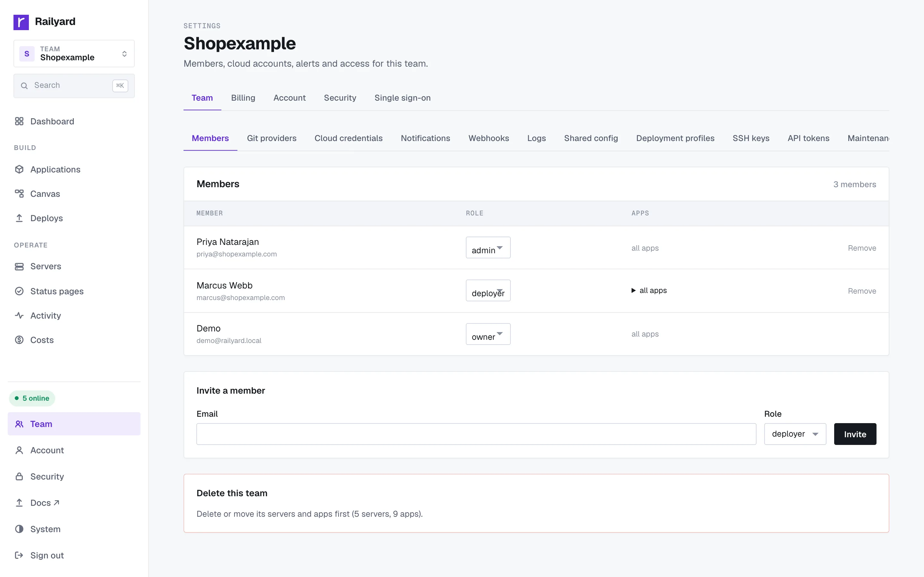Open invite Role deployer dropdown
The height and width of the screenshot is (577, 924).
point(795,434)
